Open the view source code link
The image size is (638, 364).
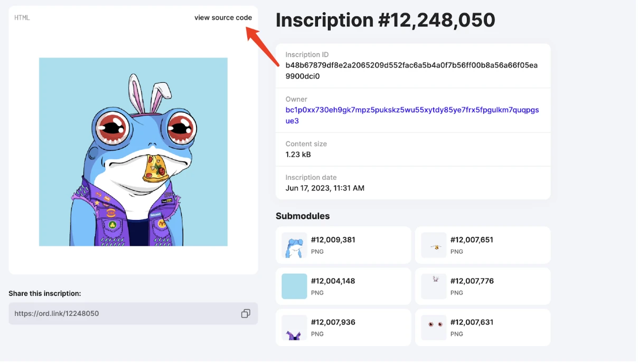pyautogui.click(x=223, y=18)
